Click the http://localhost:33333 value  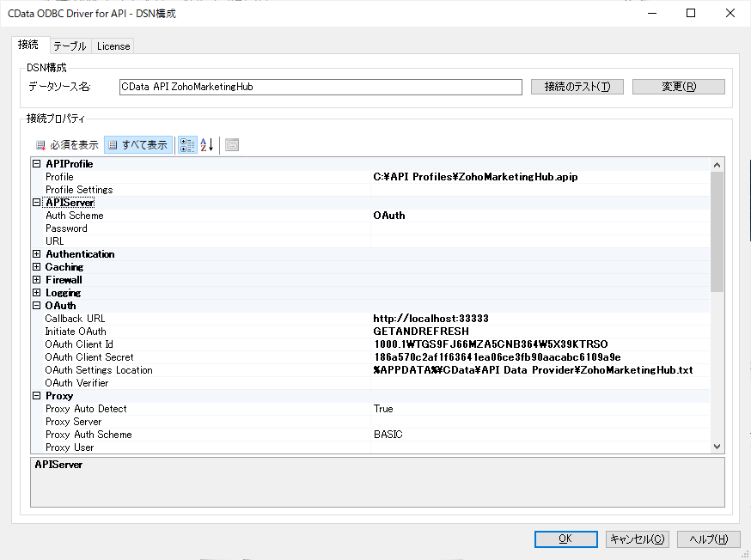pos(430,319)
